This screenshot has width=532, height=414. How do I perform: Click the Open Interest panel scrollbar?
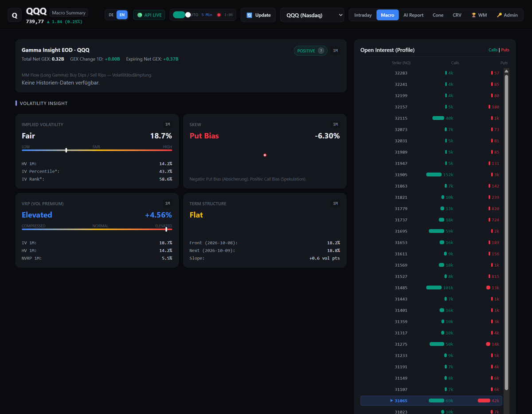(507, 232)
